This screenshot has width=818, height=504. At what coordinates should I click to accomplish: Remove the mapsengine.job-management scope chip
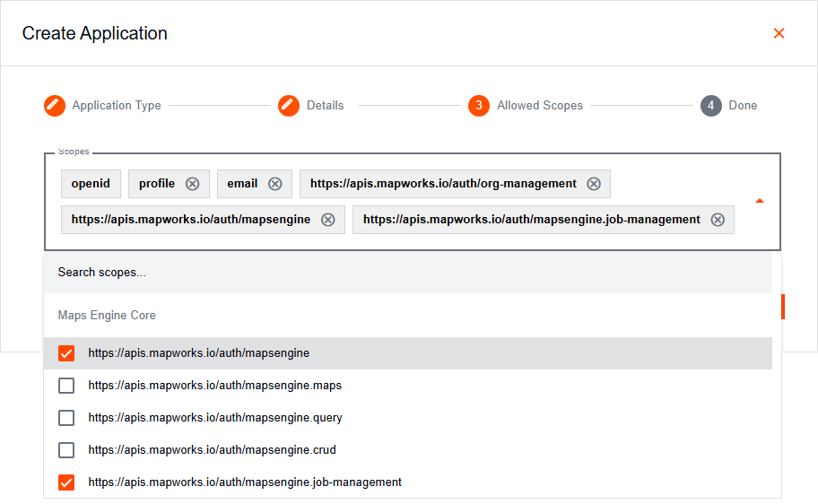(x=718, y=220)
